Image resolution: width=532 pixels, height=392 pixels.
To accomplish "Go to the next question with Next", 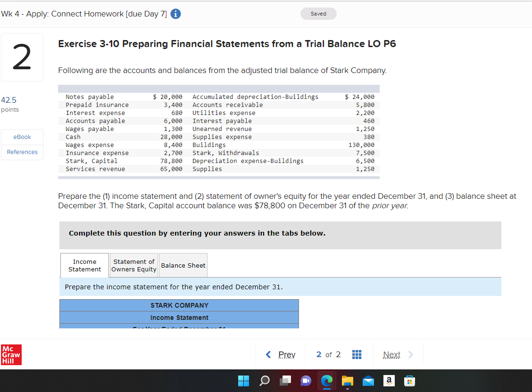I will point(391,355).
